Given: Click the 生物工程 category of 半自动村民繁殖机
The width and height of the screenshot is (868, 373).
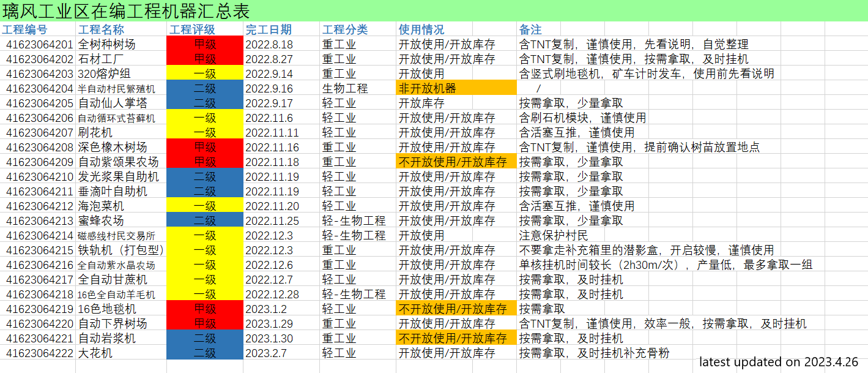Looking at the screenshot, I should 345,88.
